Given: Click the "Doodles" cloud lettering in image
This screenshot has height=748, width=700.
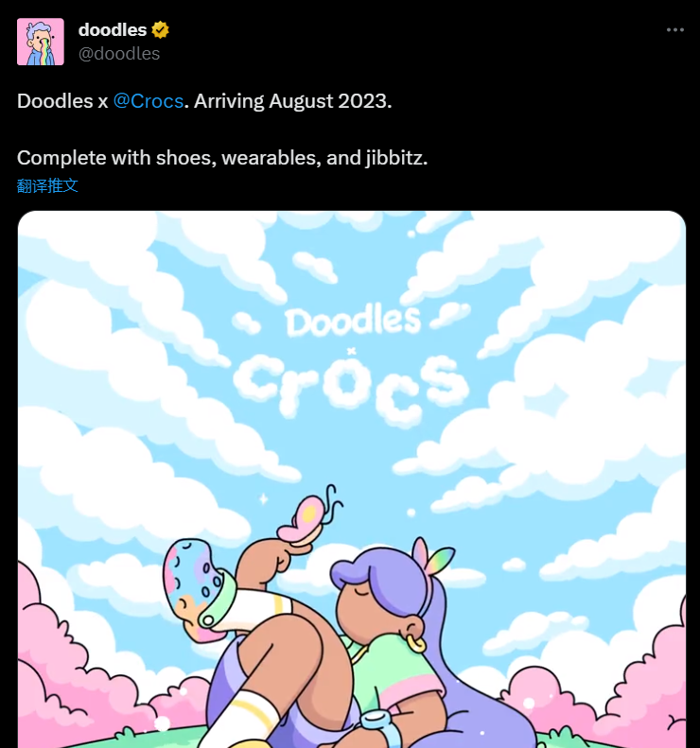Looking at the screenshot, I should 352,322.
